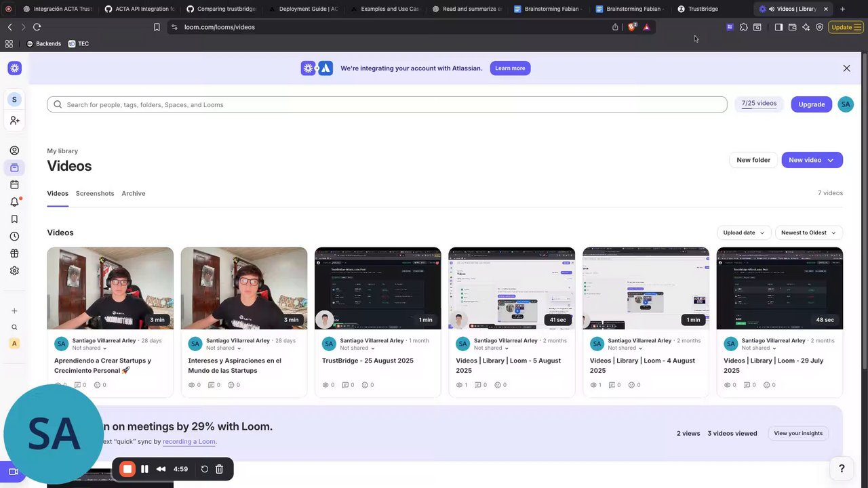868x488 pixels.
Task: Open the Brave Wallet icon
Action: [792, 27]
